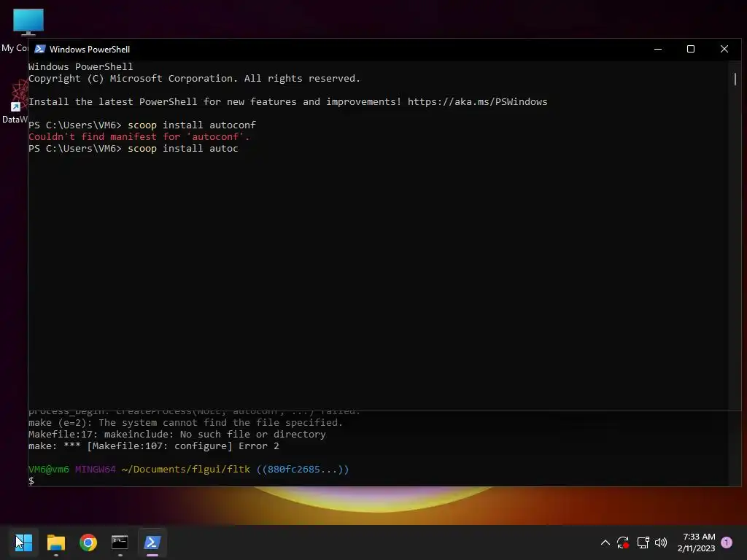
Task: Close the Windows PowerShell window
Action: [x=724, y=49]
